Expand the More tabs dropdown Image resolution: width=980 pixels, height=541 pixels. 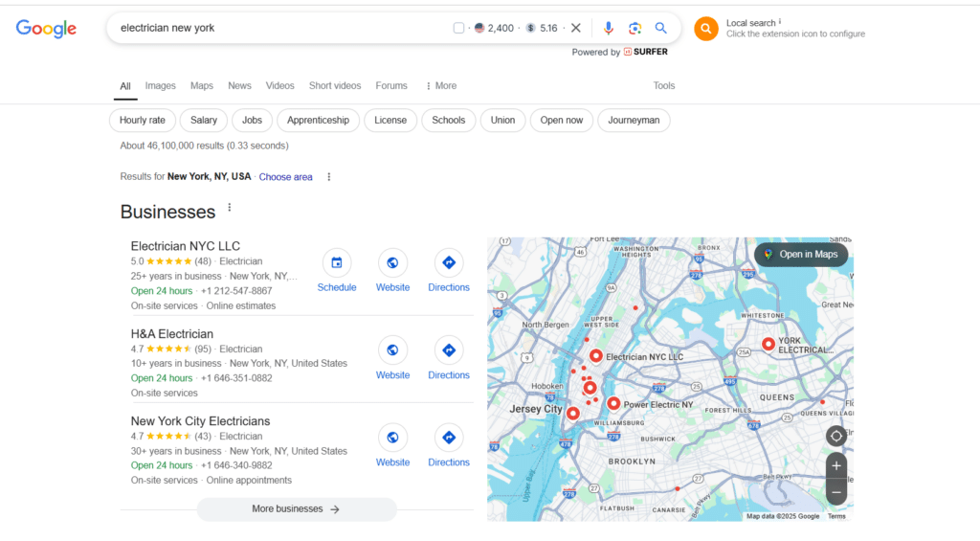(x=441, y=85)
